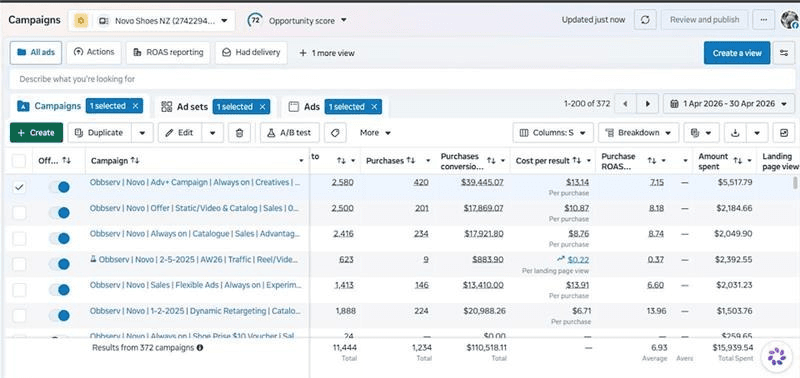The image size is (800, 378).
Task: Click the vertical scrollbar on the table
Action: (795, 183)
